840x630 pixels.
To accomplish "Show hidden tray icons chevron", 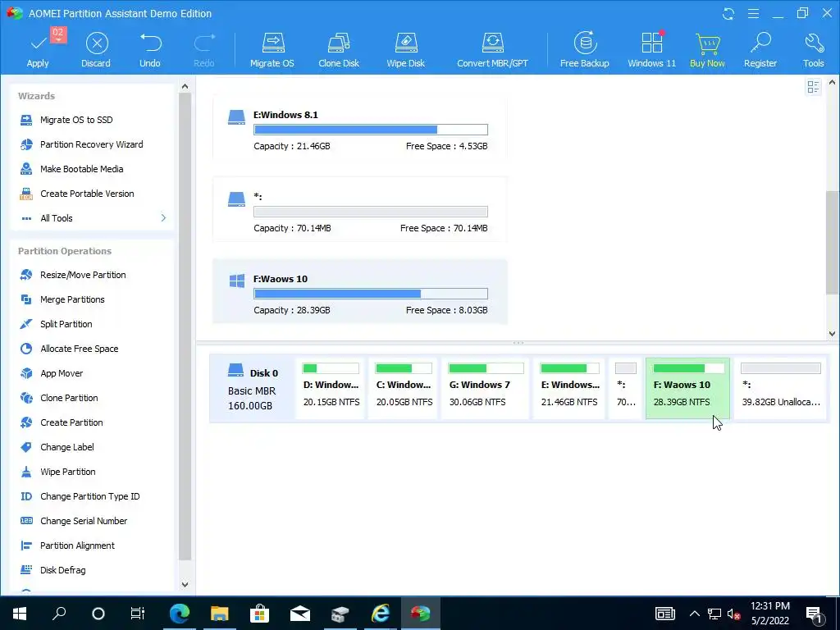I will [694, 614].
